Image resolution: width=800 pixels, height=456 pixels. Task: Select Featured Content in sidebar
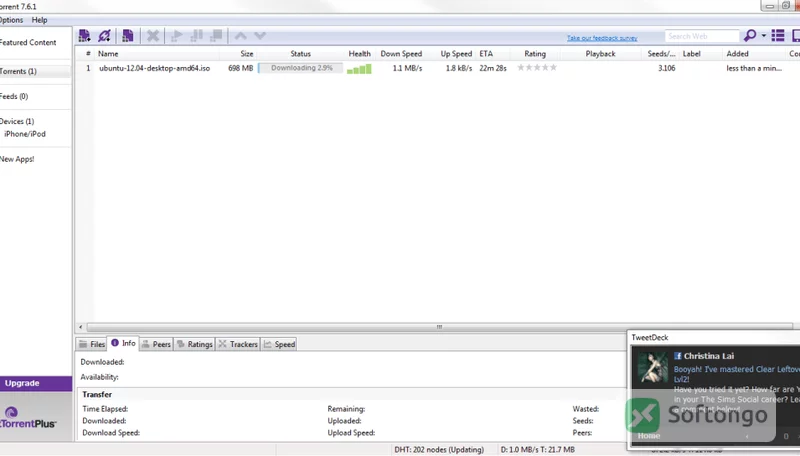click(x=28, y=42)
